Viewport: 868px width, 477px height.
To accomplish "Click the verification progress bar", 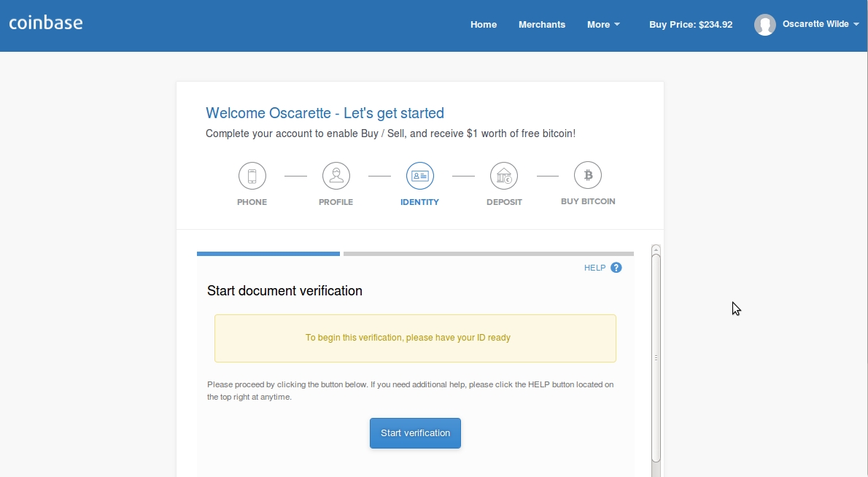I will point(415,254).
